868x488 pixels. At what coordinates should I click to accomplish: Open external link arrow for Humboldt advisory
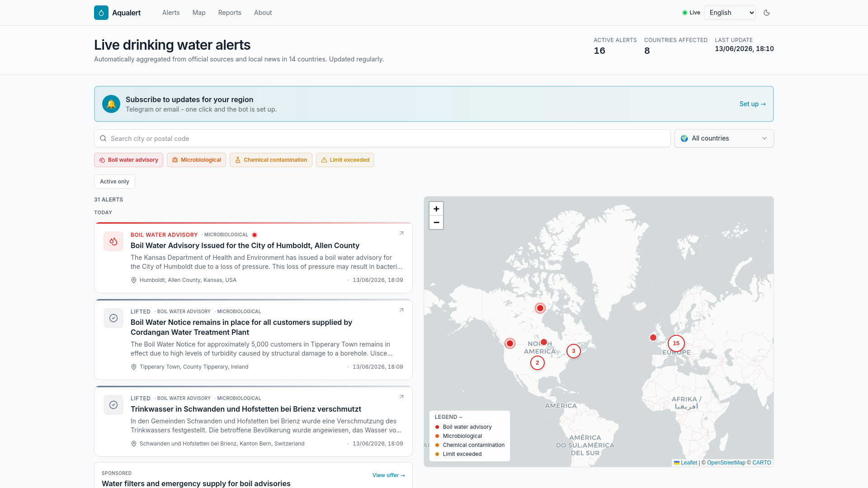click(x=401, y=234)
